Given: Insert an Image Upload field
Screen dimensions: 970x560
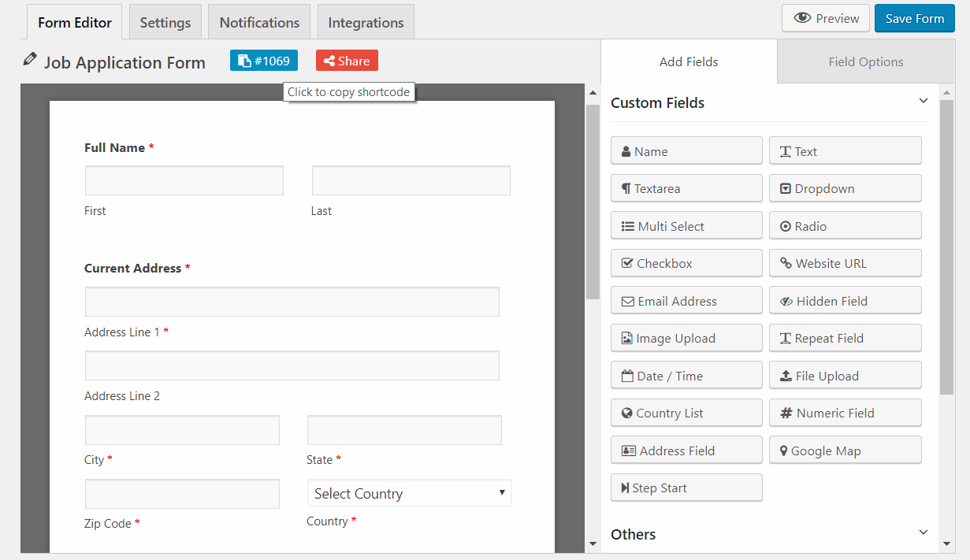Looking at the screenshot, I should pyautogui.click(x=686, y=337).
